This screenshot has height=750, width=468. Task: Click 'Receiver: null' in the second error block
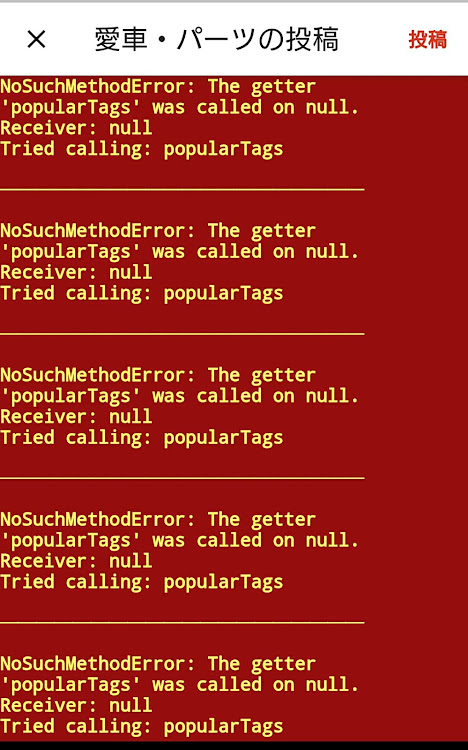(76, 272)
